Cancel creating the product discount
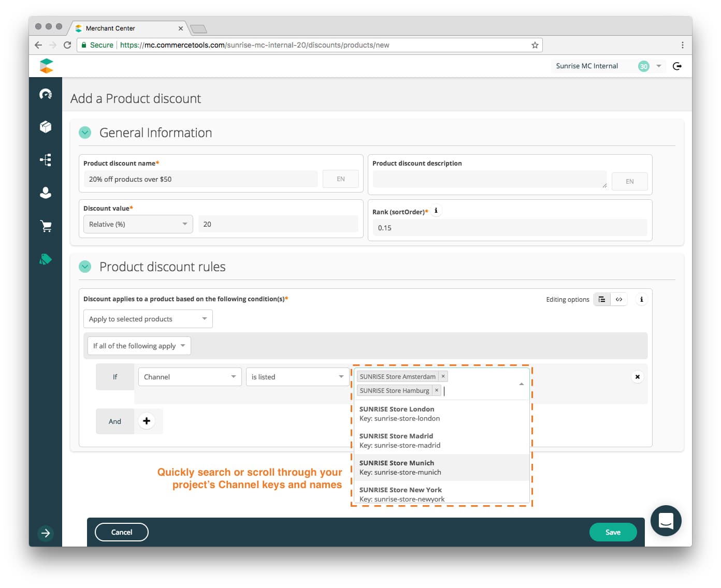Viewport: 721px width, 588px height. tap(121, 532)
